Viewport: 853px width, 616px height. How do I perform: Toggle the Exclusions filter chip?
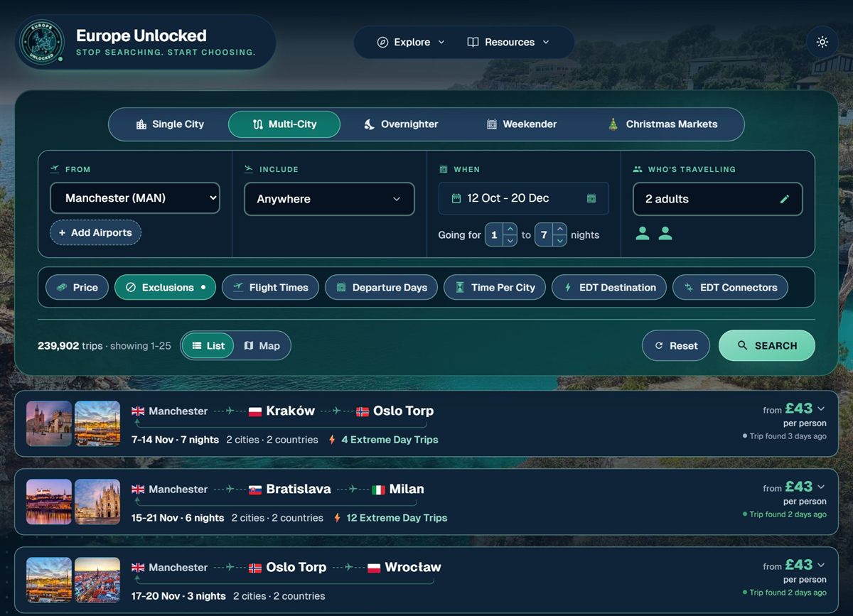point(165,287)
